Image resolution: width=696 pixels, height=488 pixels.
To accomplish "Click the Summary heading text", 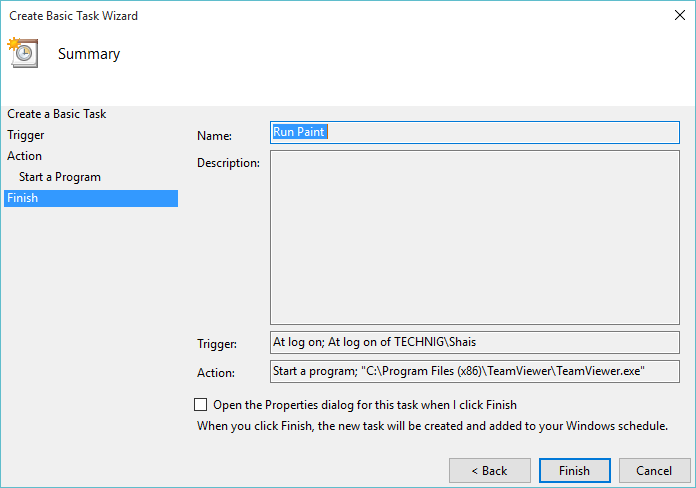I will pyautogui.click(x=89, y=54).
